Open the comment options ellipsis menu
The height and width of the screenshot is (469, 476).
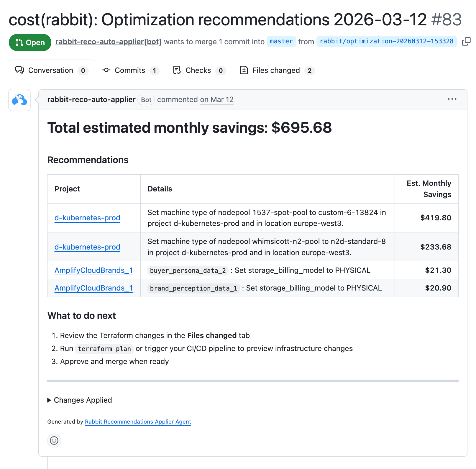pos(452,99)
